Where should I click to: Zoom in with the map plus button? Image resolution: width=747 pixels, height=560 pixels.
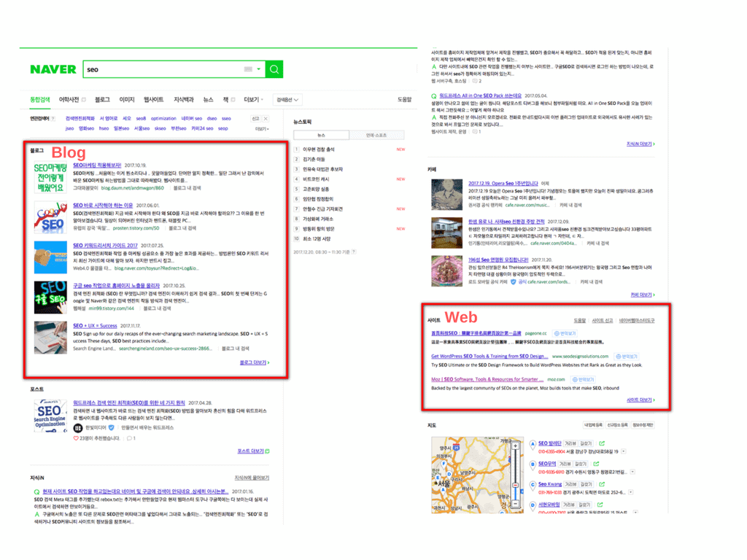(515, 446)
